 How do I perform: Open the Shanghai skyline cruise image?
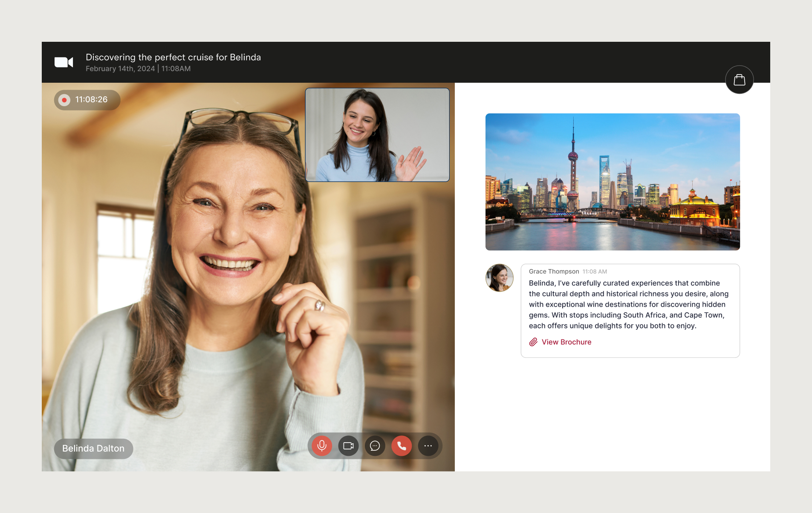(613, 182)
